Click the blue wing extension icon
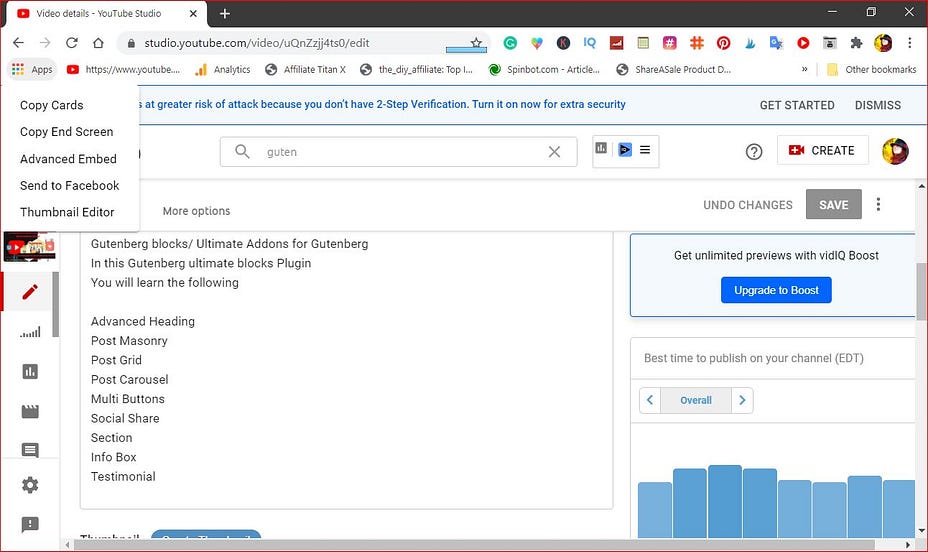Screen dimensions: 928x552 click(750, 43)
